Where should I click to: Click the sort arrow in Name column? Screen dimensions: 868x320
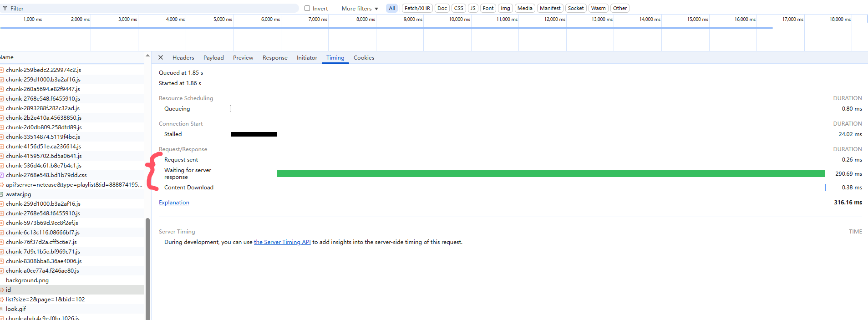147,56
